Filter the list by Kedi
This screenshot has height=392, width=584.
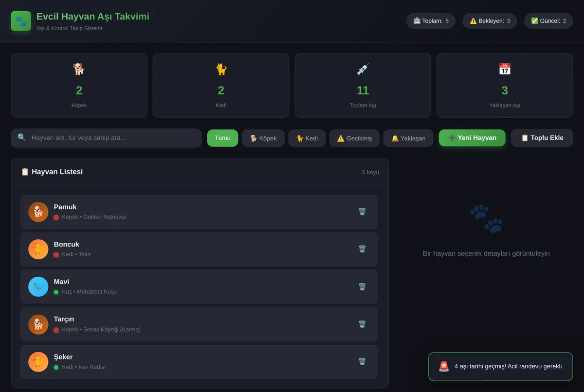click(307, 138)
